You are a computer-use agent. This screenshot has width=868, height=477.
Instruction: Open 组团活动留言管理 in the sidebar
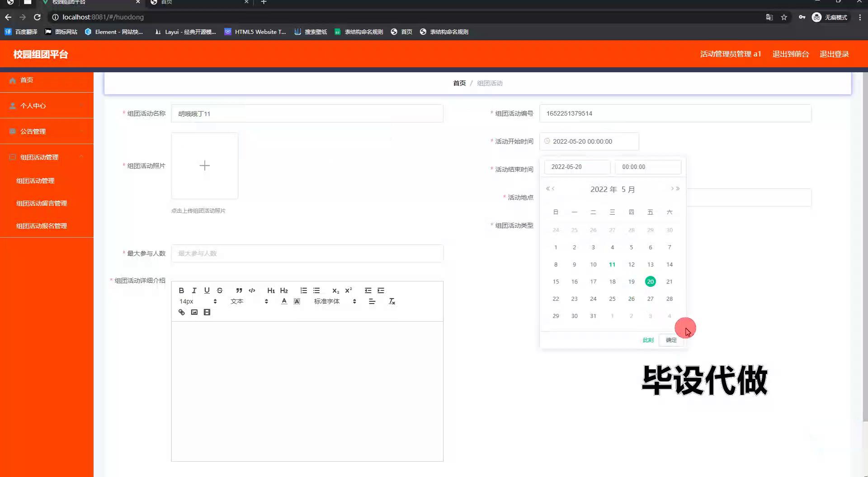[x=42, y=203]
